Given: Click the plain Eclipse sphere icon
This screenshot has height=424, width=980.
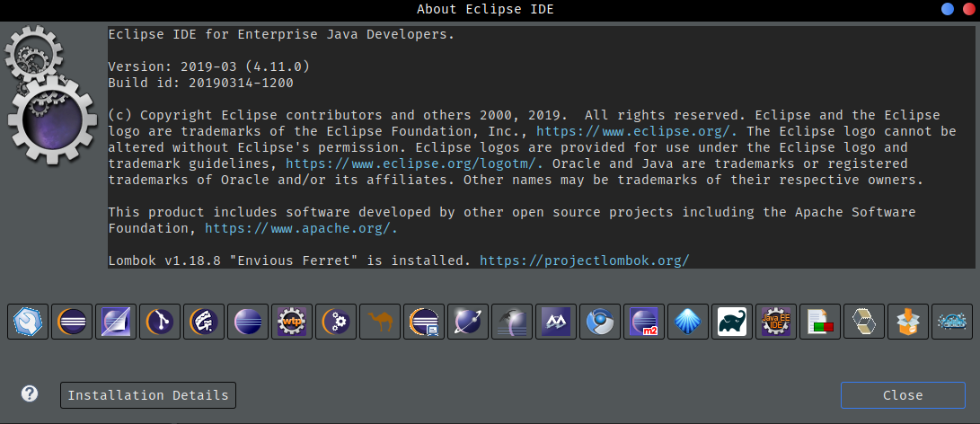Looking at the screenshot, I should [248, 322].
